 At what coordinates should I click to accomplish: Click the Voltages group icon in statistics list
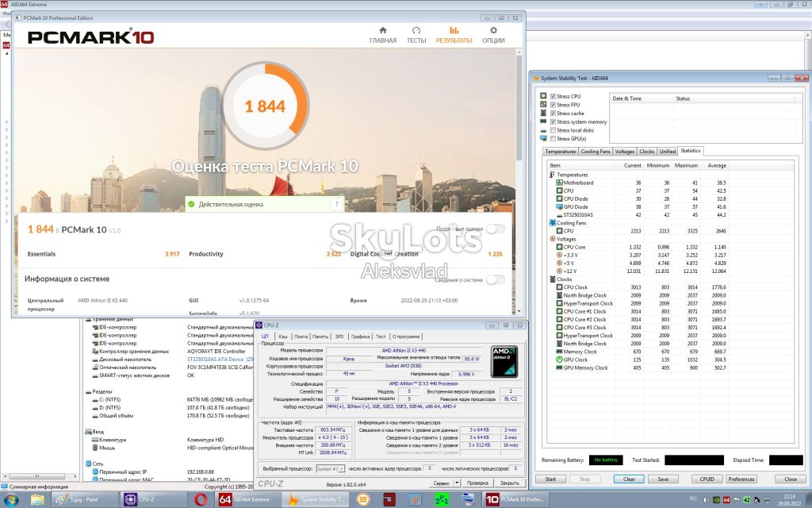coord(552,239)
